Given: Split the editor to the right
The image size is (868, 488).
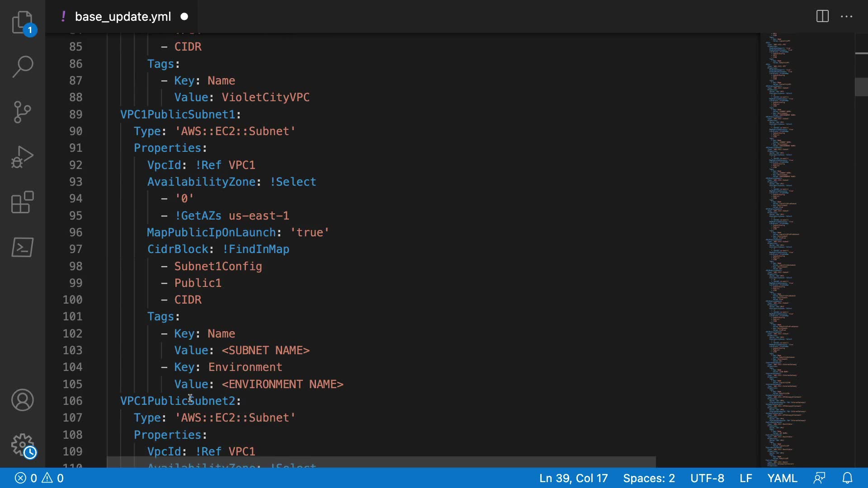Looking at the screenshot, I should coord(822,17).
